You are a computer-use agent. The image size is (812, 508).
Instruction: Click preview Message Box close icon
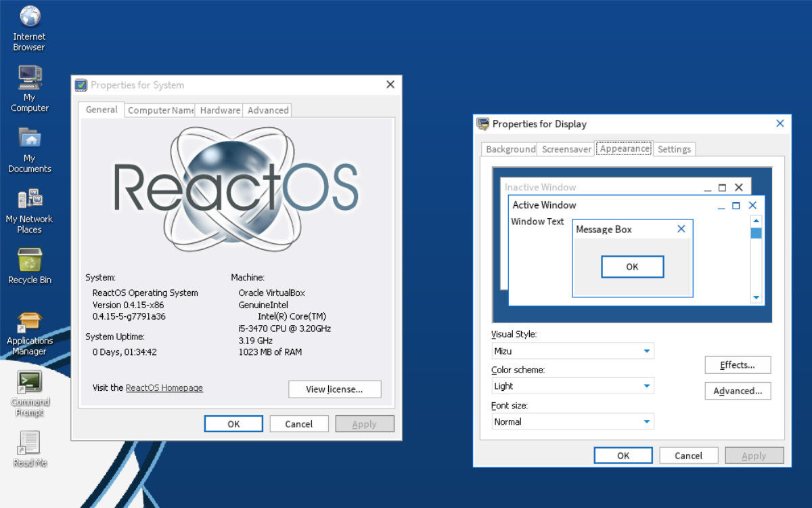pos(681,229)
